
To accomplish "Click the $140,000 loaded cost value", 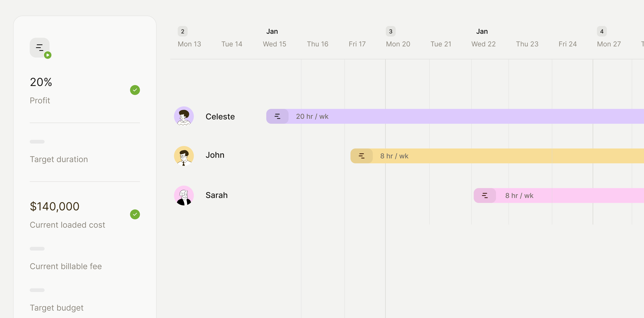I will [x=54, y=206].
